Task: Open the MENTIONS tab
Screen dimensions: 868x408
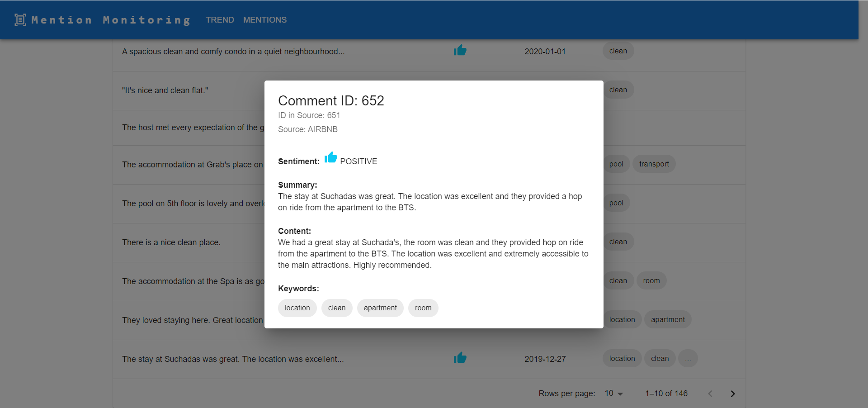Action: point(265,20)
